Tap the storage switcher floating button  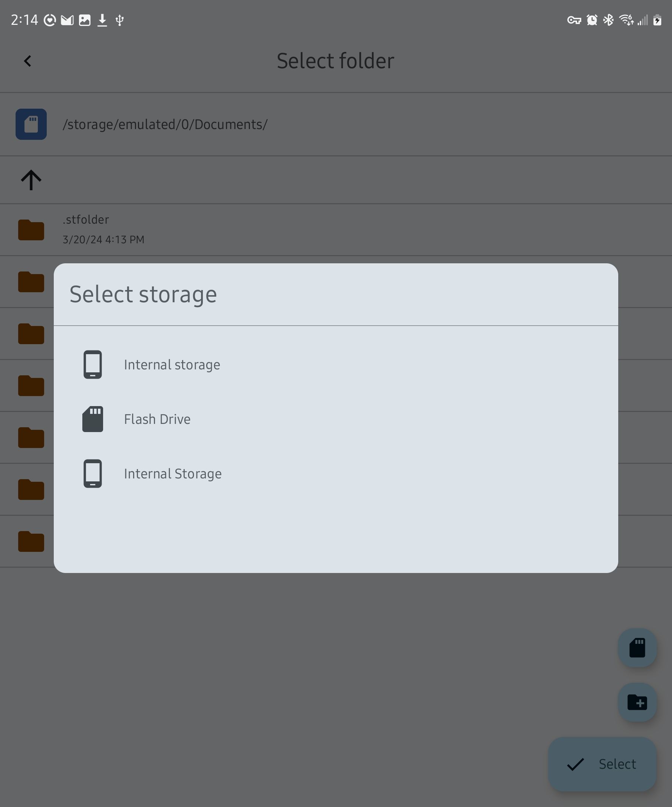637,648
